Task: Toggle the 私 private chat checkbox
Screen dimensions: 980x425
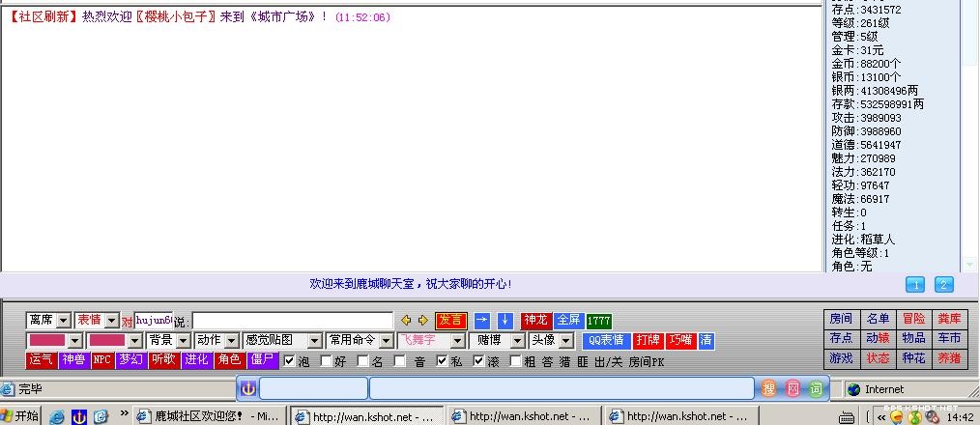Action: pos(442,361)
